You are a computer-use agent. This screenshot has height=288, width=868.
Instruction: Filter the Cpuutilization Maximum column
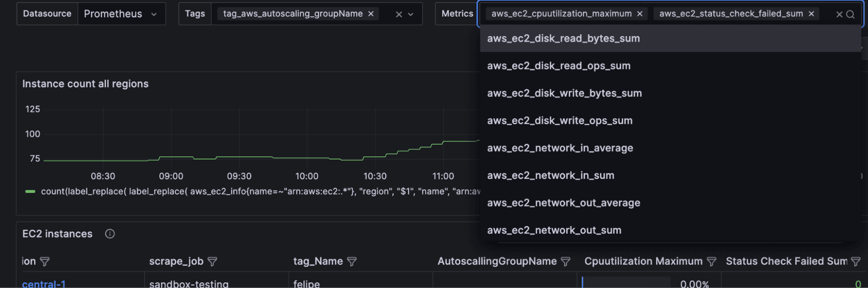coord(711,262)
